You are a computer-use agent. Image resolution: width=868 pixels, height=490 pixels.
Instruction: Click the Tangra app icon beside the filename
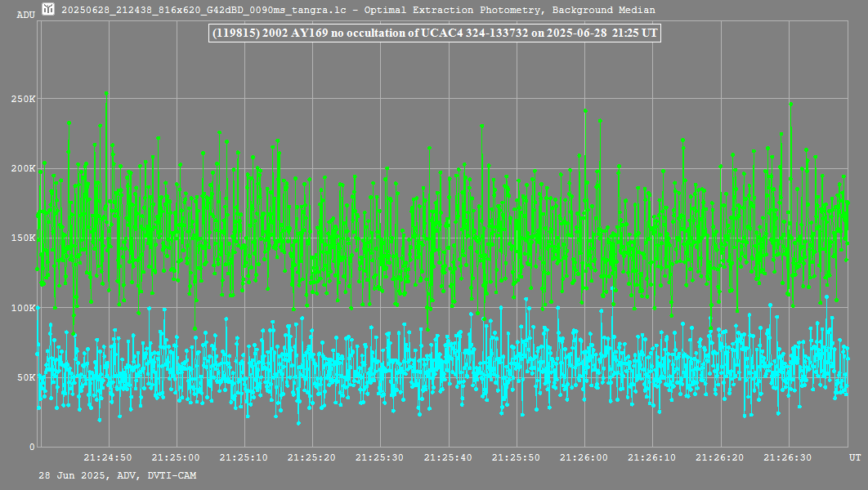pos(48,10)
